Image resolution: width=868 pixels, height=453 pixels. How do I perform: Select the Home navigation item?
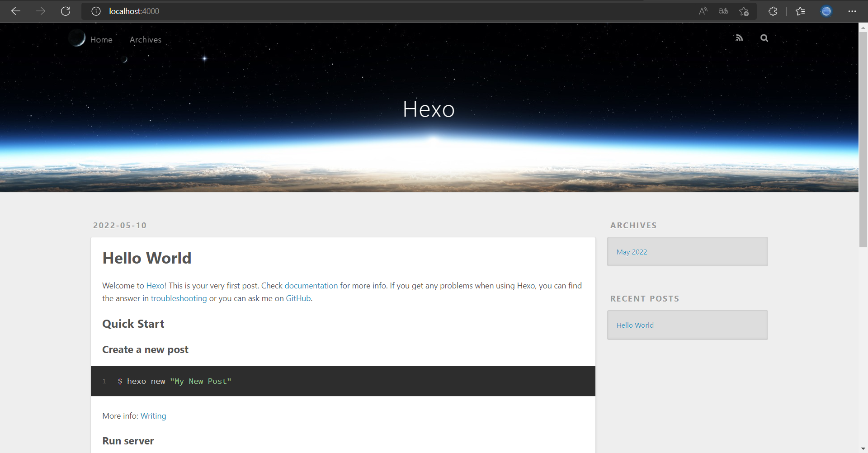point(101,40)
